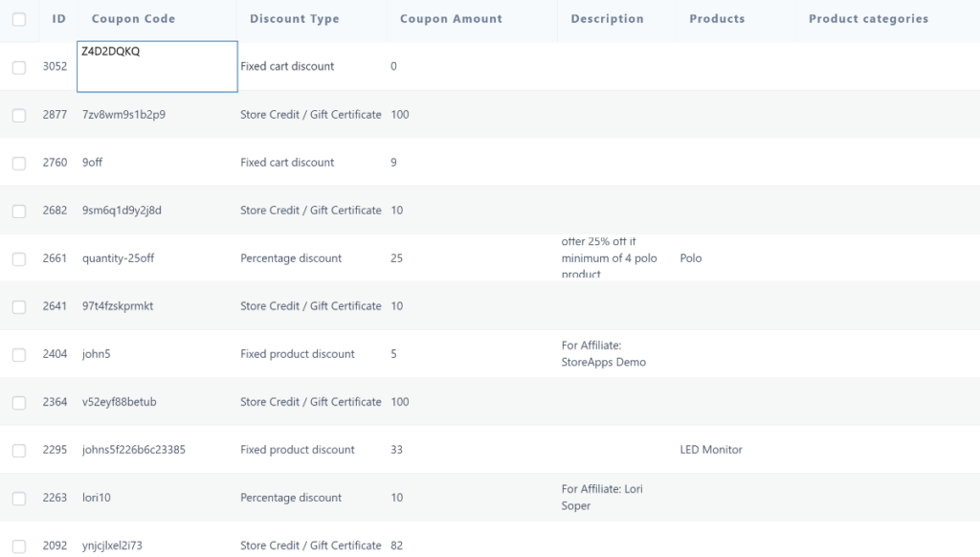Sort the table by the ID column
Screen dimensions: 980x557
57,18
